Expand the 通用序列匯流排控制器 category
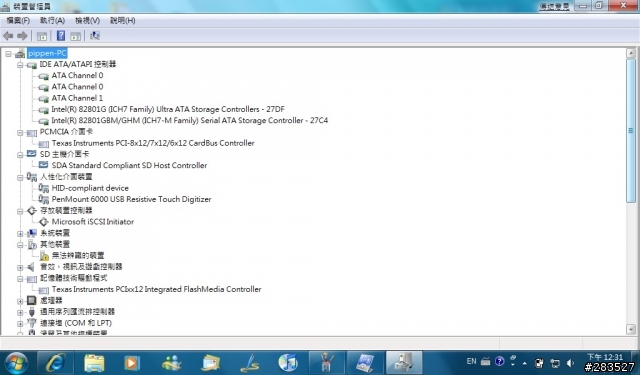The width and height of the screenshot is (640, 375). click(20, 313)
